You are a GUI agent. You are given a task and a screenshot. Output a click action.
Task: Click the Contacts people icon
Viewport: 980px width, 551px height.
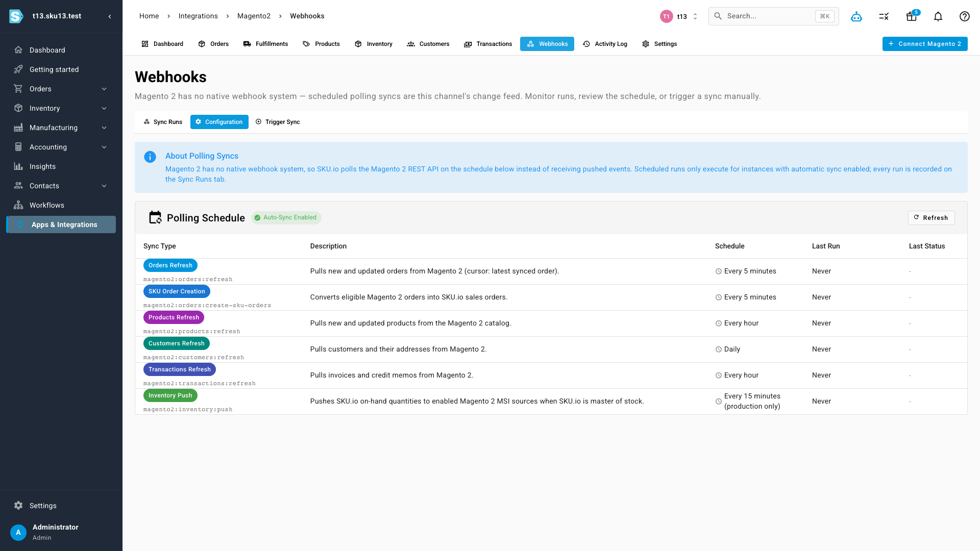pyautogui.click(x=18, y=186)
